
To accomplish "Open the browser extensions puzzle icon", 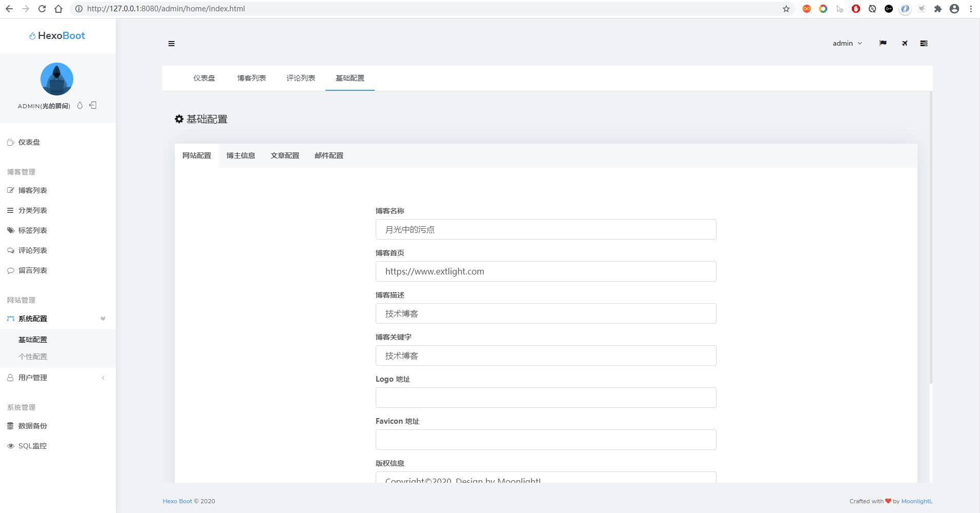I will click(x=937, y=9).
